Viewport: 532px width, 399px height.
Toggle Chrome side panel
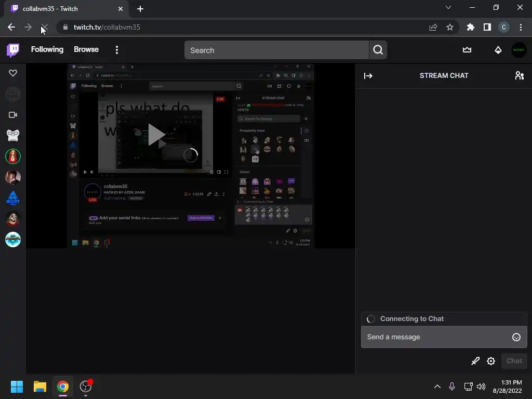(x=487, y=27)
